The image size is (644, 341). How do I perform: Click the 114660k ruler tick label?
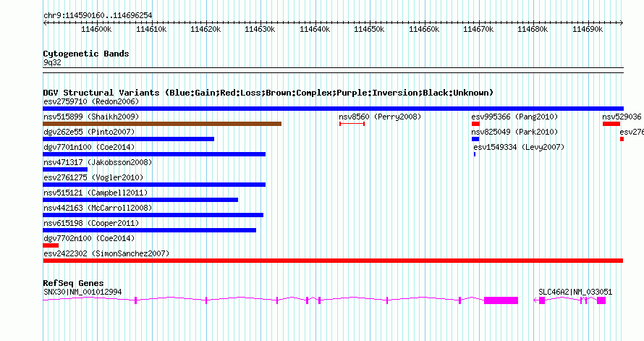(x=424, y=29)
